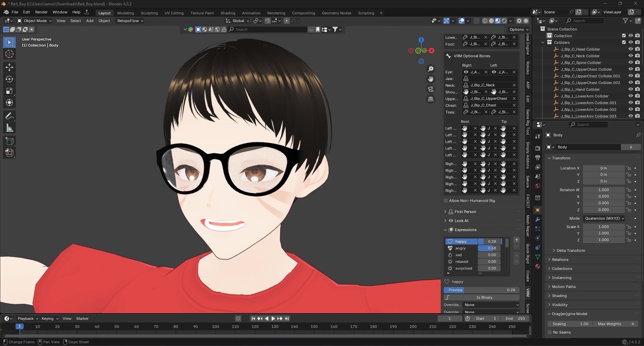
Task: Select the Move tool in the toolbar
Action: (9, 67)
